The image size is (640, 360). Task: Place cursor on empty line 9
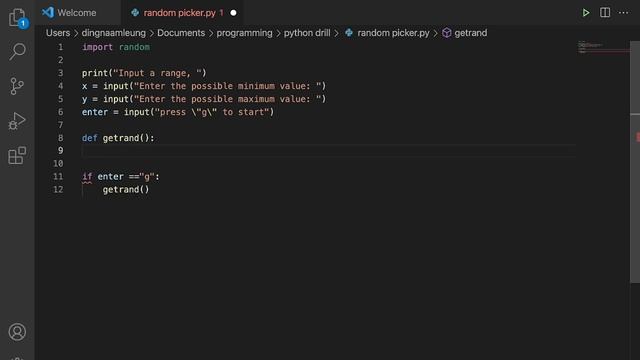pos(329,151)
